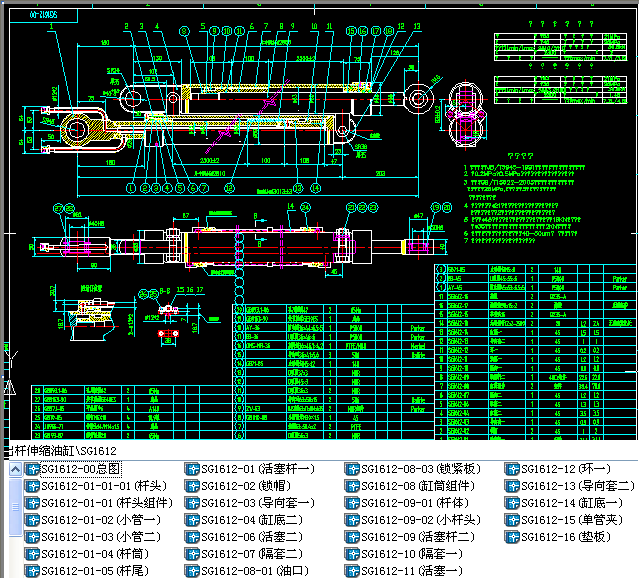The image size is (639, 578).
Task: Select SG1612-16 (垫板) label
Action: [566, 537]
